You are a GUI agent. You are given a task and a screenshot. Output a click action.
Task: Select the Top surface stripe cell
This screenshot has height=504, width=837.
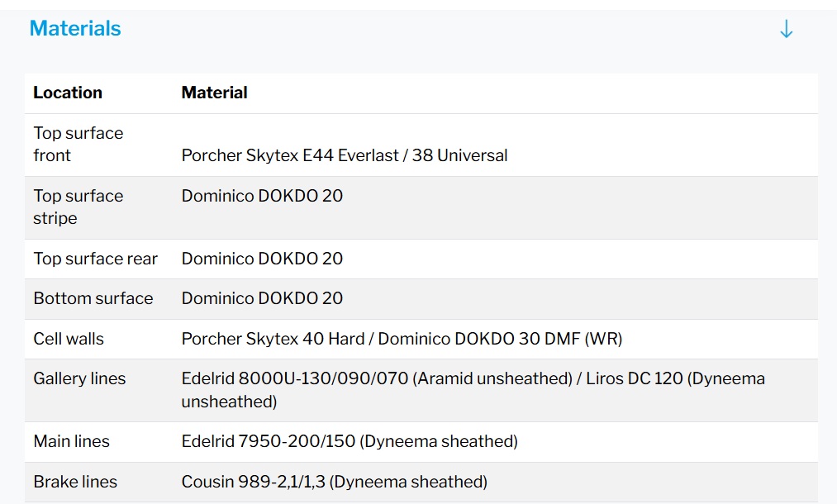pyautogui.click(x=78, y=207)
